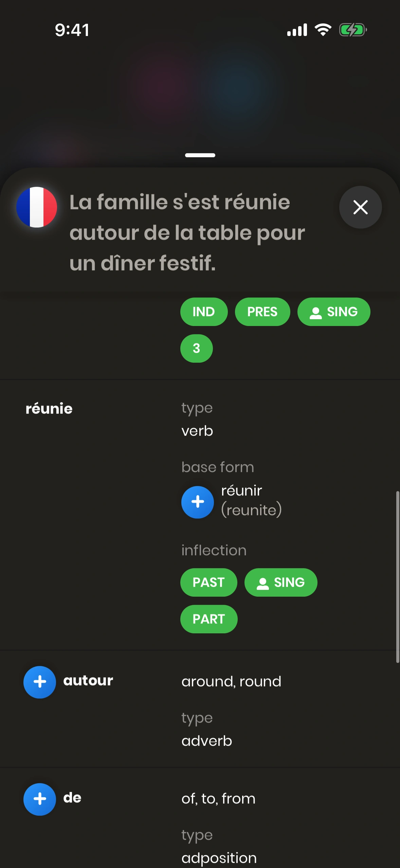Close the sentence breakdown panel
The width and height of the screenshot is (400, 868).
(360, 207)
